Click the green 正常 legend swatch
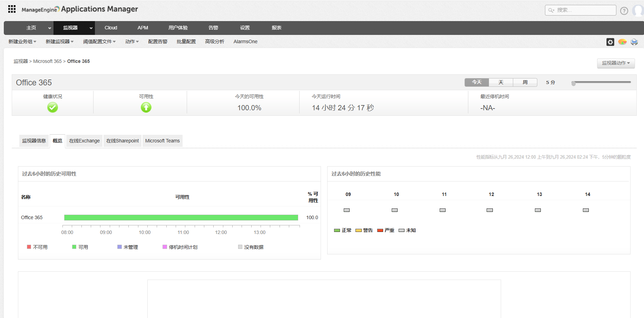The height and width of the screenshot is (318, 644). [x=337, y=230]
